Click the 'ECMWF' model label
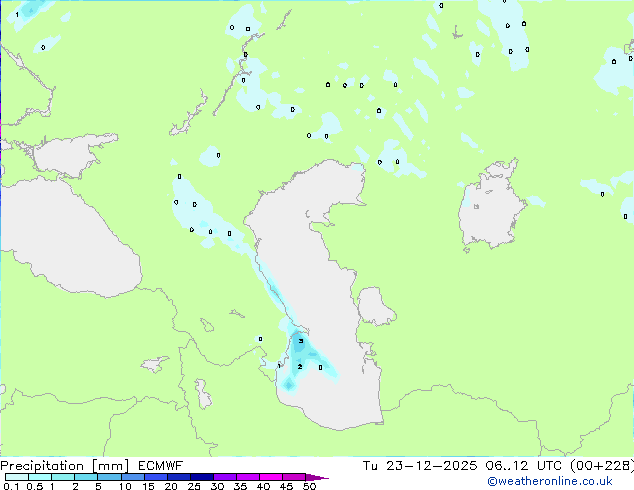The width and height of the screenshot is (634, 490). 161,466
